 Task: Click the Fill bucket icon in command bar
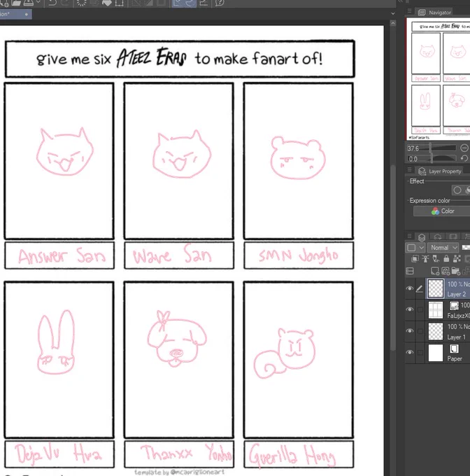106,3
